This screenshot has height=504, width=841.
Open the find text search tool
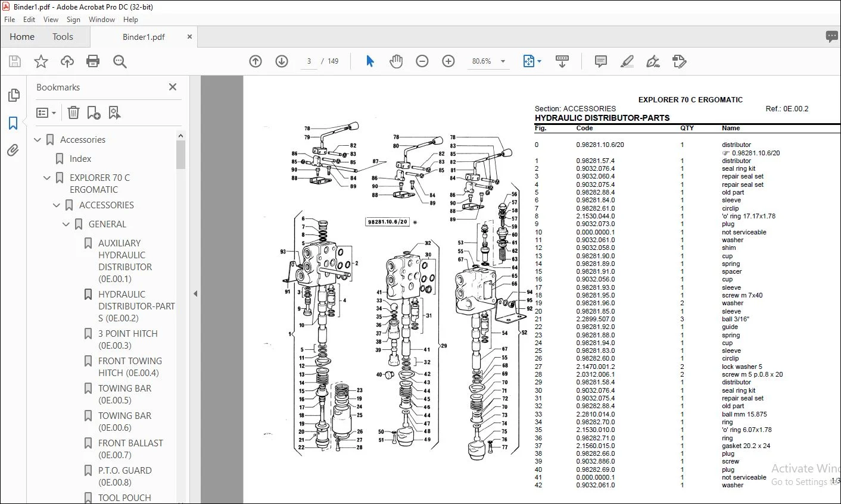pyautogui.click(x=120, y=61)
